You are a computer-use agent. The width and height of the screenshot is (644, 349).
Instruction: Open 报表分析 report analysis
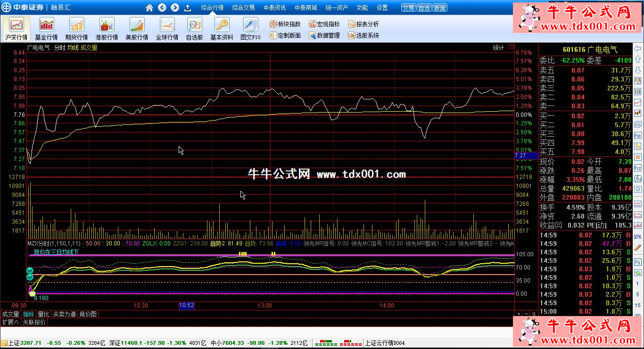363,24
